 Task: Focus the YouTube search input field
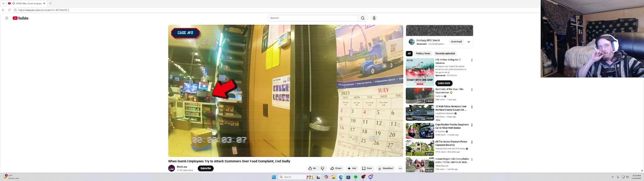tap(312, 18)
